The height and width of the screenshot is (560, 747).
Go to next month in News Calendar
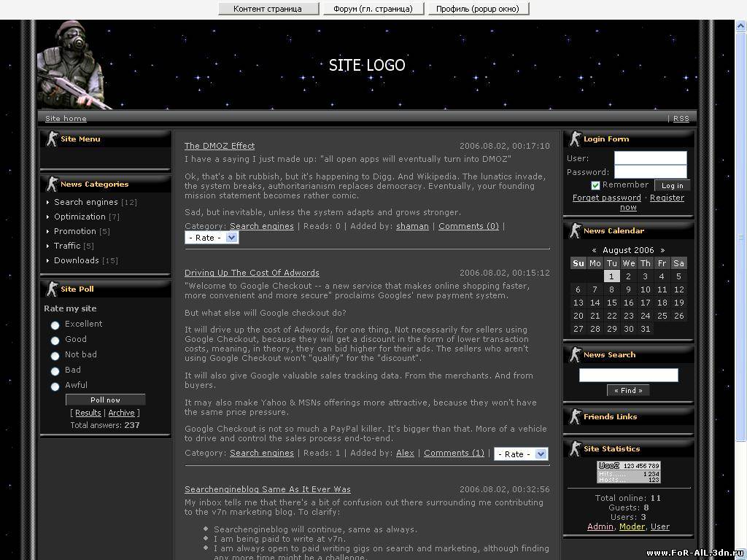click(662, 250)
